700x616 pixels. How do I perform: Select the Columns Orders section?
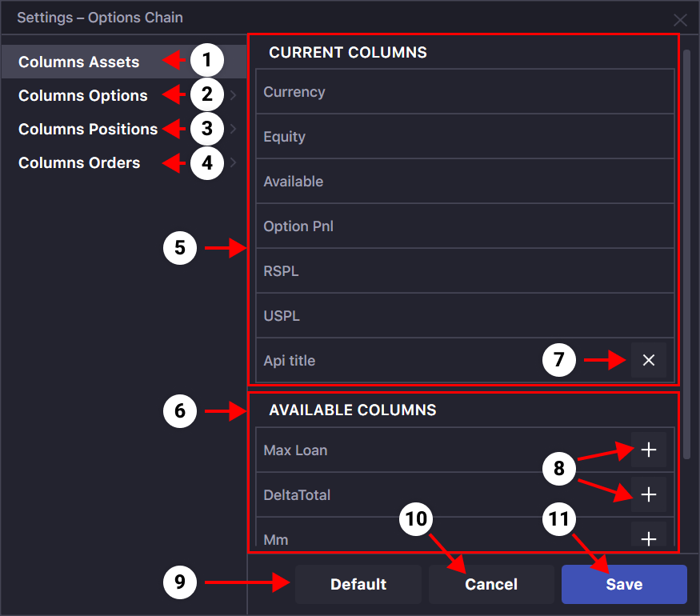click(79, 163)
